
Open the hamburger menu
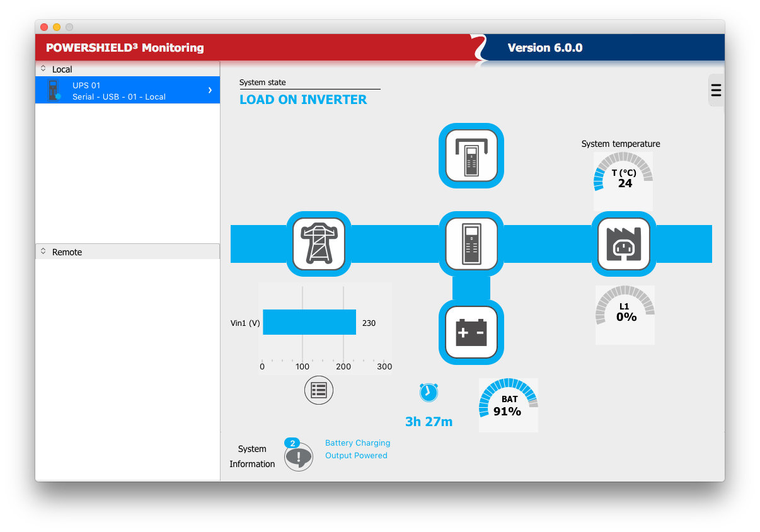click(716, 90)
